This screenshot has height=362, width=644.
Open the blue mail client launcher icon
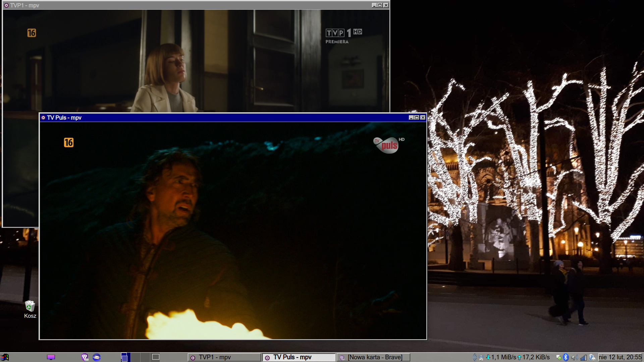(97, 357)
